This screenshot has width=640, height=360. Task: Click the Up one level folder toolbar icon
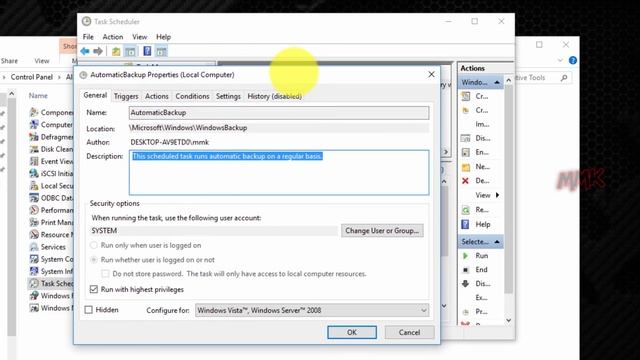116,51
